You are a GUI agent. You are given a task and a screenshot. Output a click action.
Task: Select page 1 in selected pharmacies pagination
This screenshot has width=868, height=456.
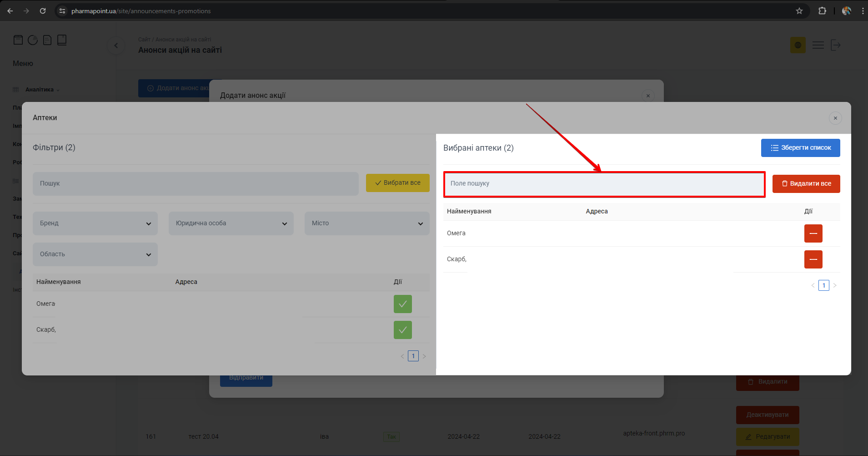(823, 285)
